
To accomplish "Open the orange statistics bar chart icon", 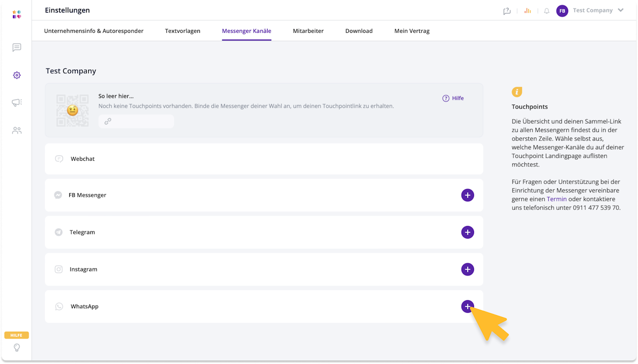I will click(527, 10).
